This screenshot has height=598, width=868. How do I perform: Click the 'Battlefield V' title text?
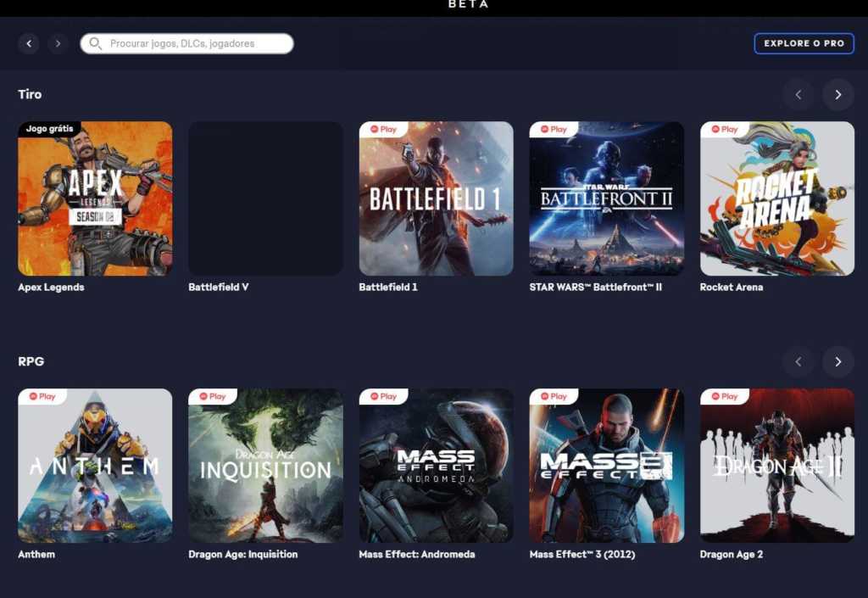[219, 287]
